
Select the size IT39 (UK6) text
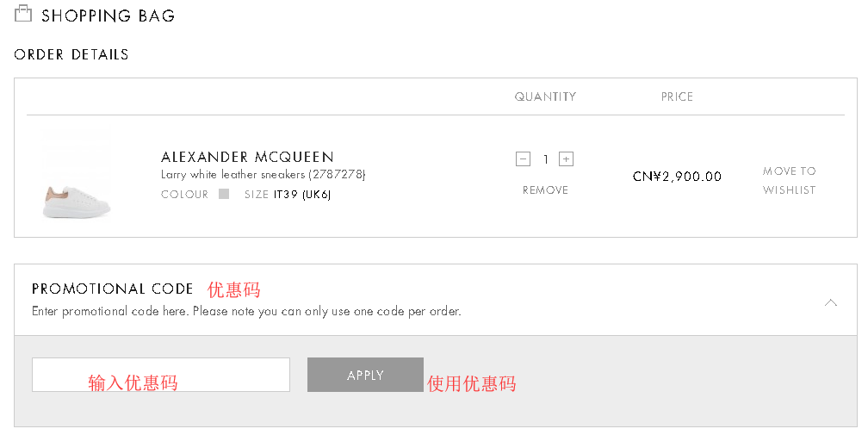pos(302,195)
